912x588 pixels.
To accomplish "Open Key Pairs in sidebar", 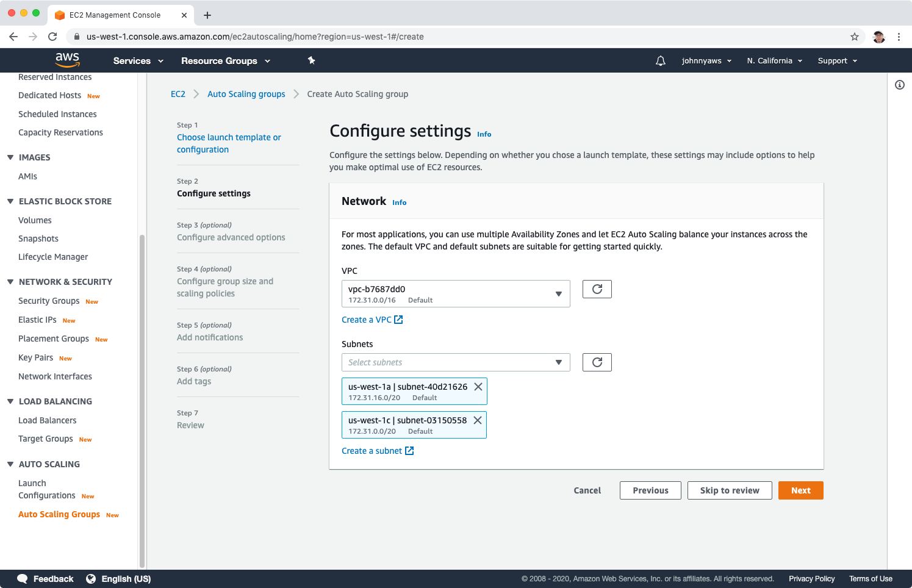I will 35,357.
